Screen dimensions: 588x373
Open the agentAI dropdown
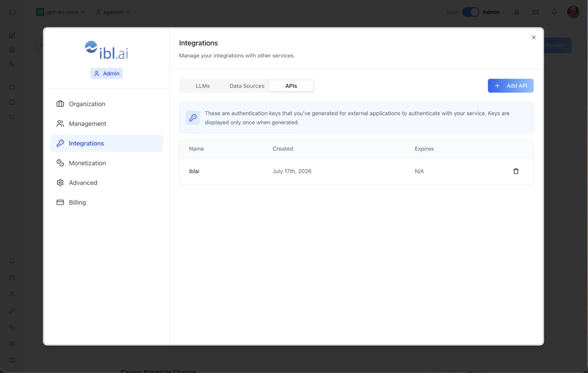(x=113, y=12)
